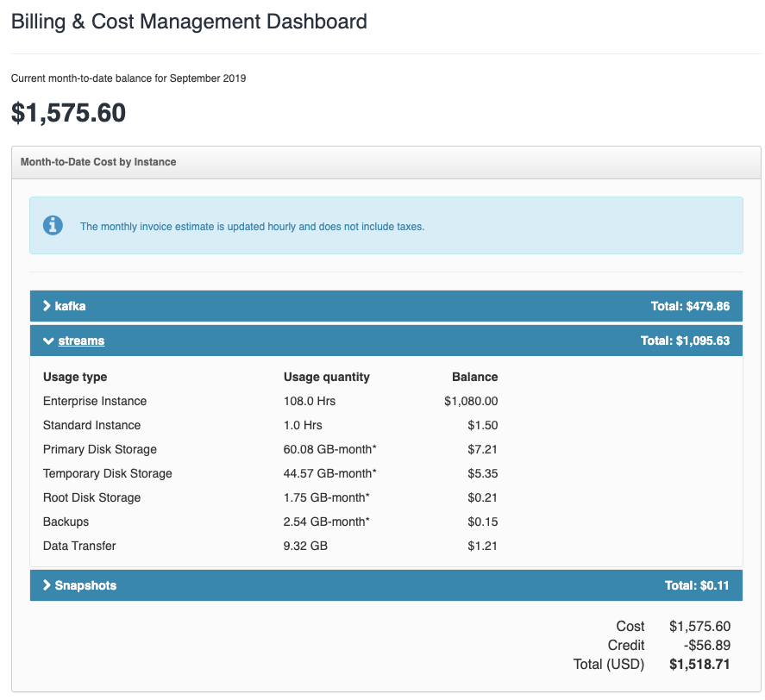This screenshot has width=765, height=700.
Task: Click the Total (USD) $1,518.71 value
Action: pos(699,664)
